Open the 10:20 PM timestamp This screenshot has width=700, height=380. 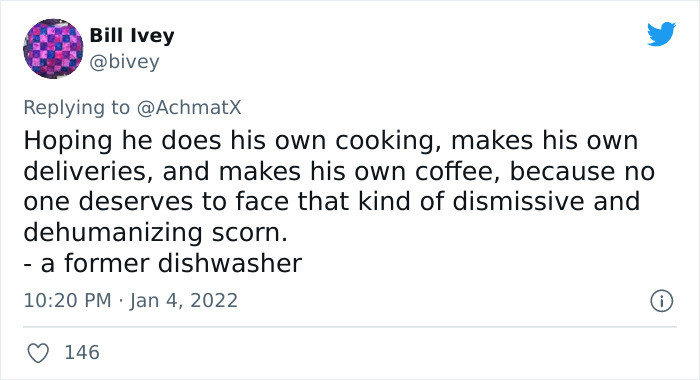point(67,300)
